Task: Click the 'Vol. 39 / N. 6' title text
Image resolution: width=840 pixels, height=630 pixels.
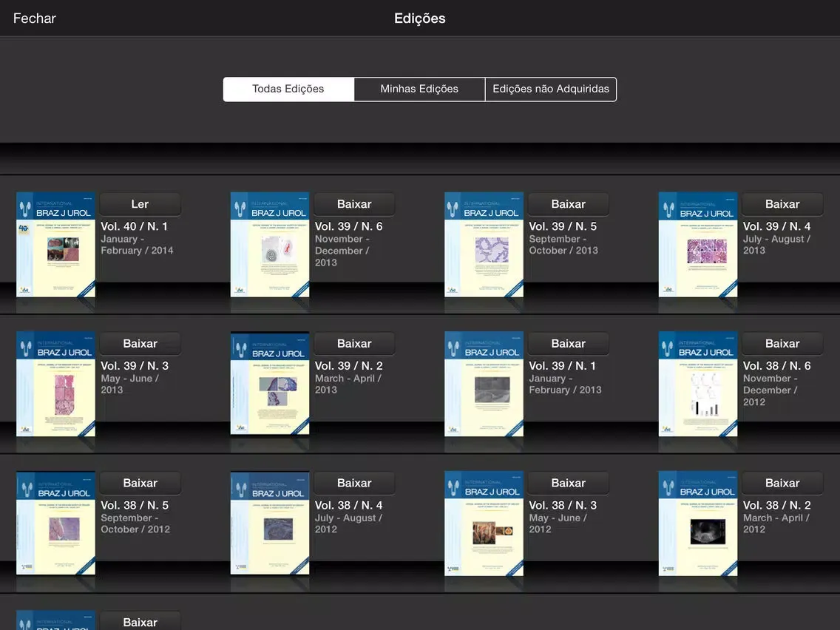Action: click(x=349, y=226)
